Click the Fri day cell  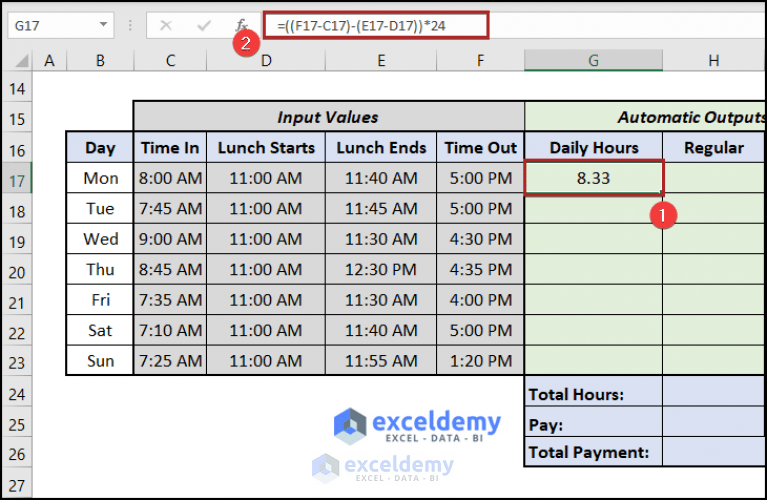tap(100, 299)
